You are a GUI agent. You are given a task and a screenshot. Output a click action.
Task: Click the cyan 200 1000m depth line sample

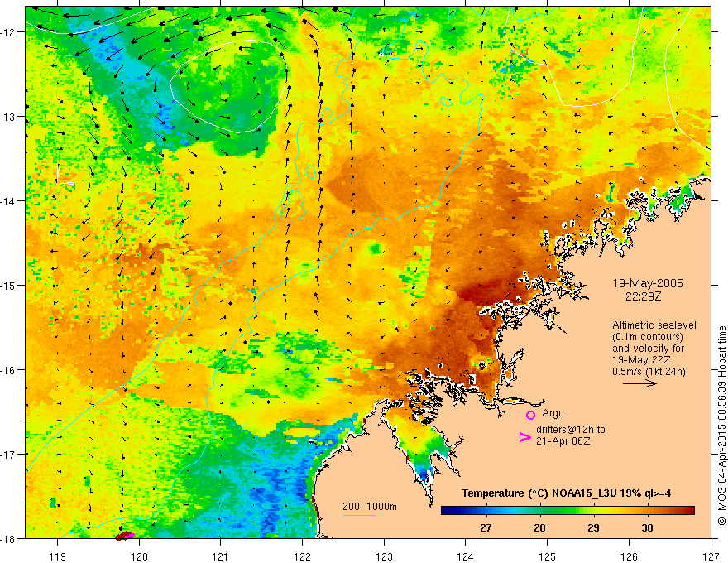pos(359,515)
